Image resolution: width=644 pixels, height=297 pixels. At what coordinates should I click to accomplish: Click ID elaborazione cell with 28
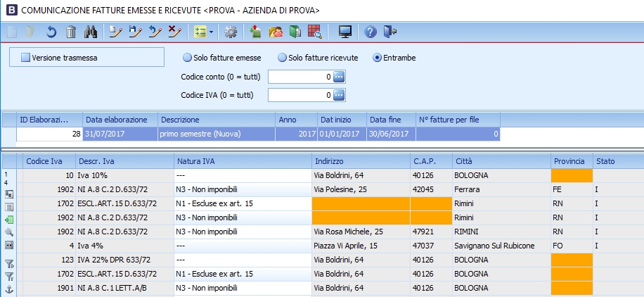point(49,134)
